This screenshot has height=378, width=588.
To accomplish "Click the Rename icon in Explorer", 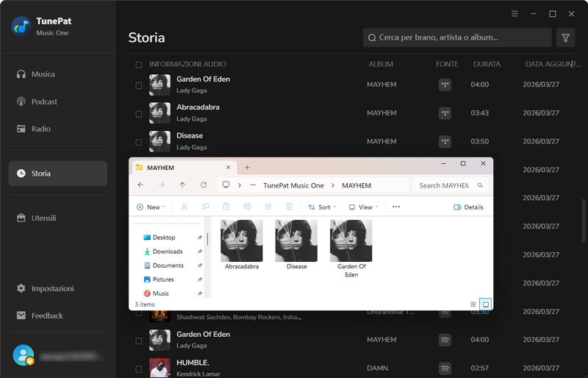I will pyautogui.click(x=247, y=207).
